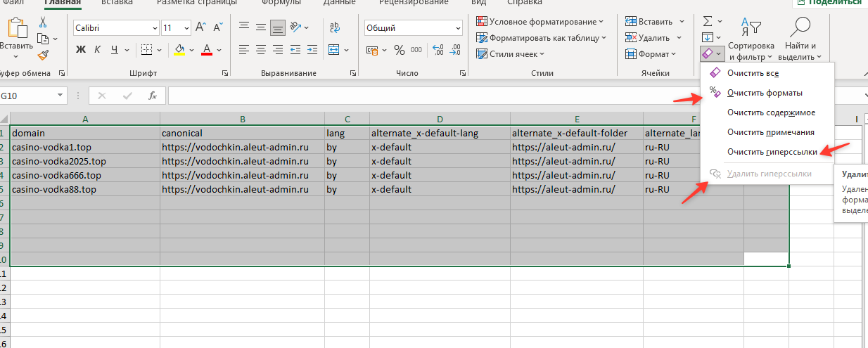
Task: Apply Percent Style number format
Action: (399, 50)
